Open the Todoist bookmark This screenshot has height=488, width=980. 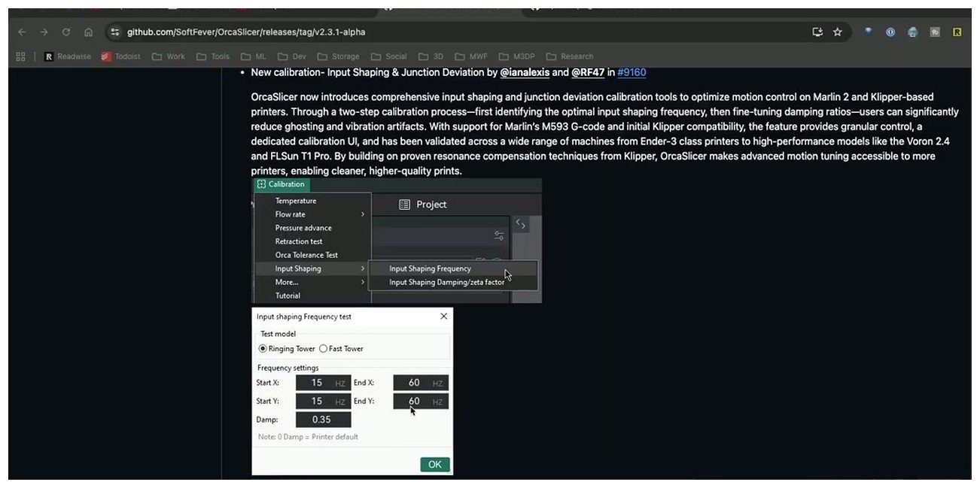click(120, 56)
